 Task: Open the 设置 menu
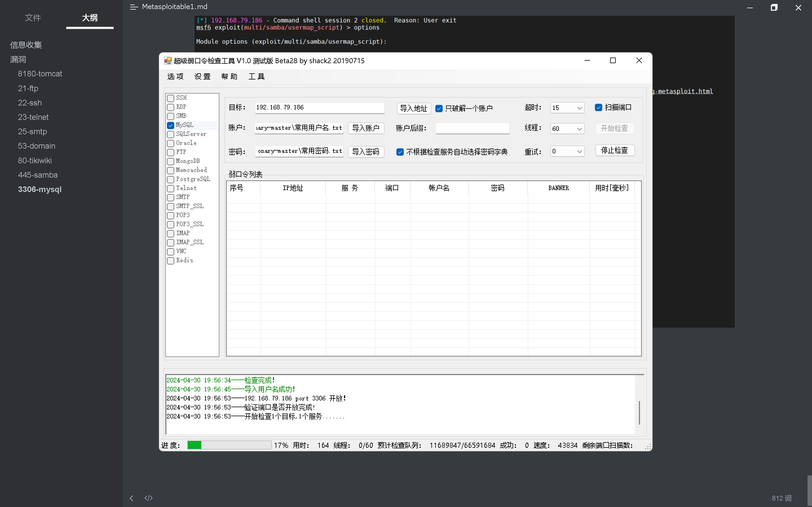(202, 77)
